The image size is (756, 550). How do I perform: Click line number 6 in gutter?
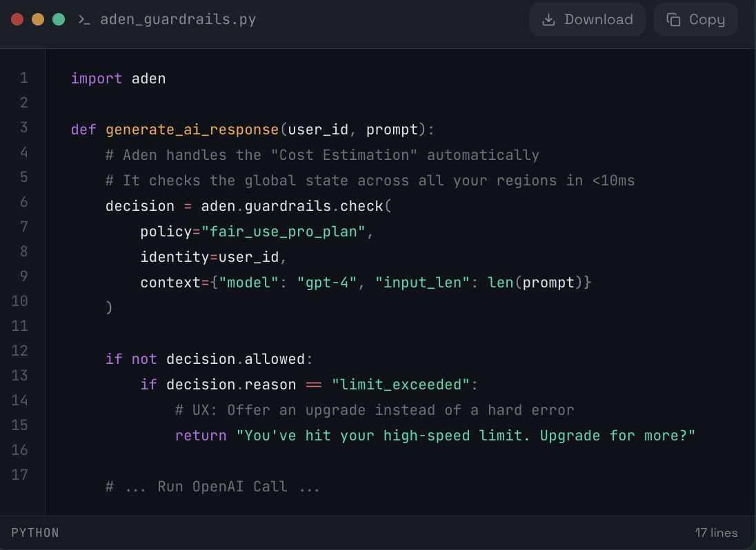(24, 202)
